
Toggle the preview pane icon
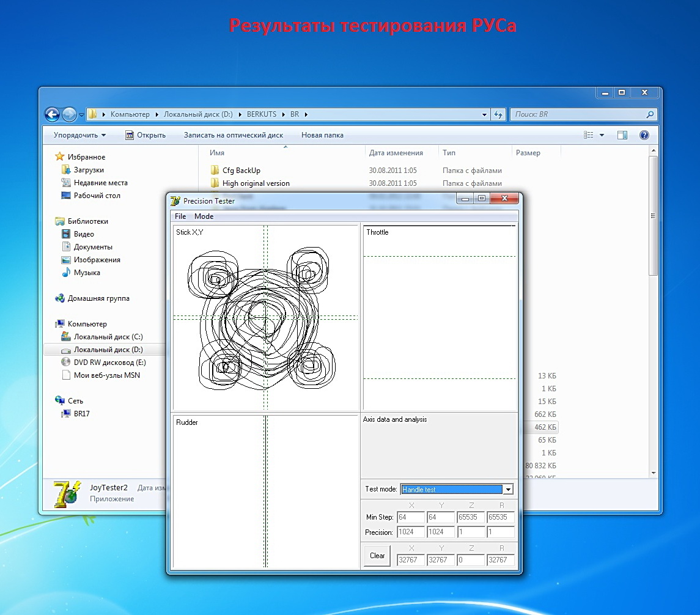point(622,135)
